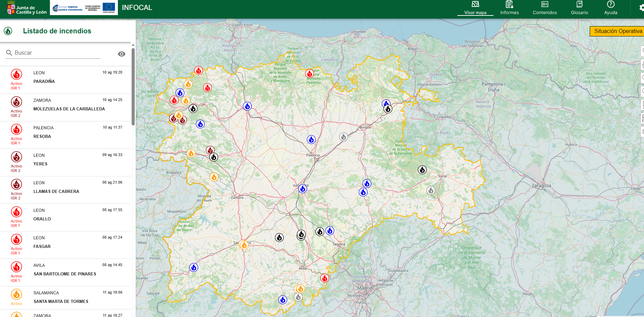Click the orange fire marker at Salamanca
This screenshot has width=644, height=317.
pyautogui.click(x=244, y=245)
